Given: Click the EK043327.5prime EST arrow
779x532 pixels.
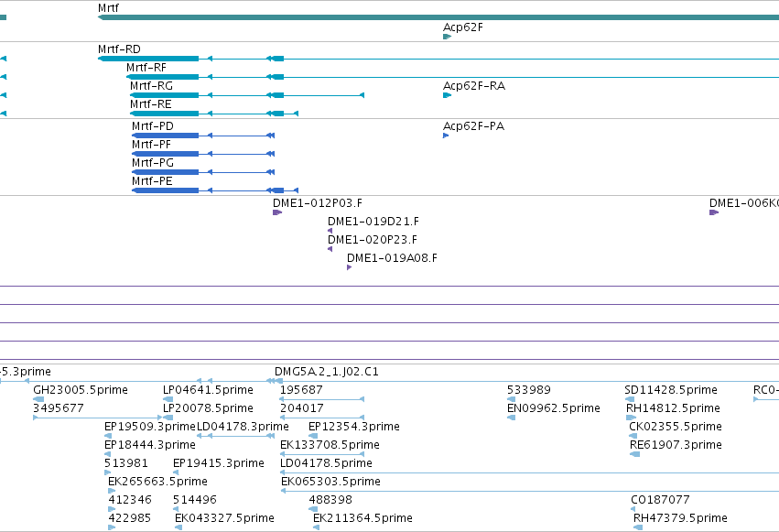Looking at the screenshot, I should [x=179, y=528].
